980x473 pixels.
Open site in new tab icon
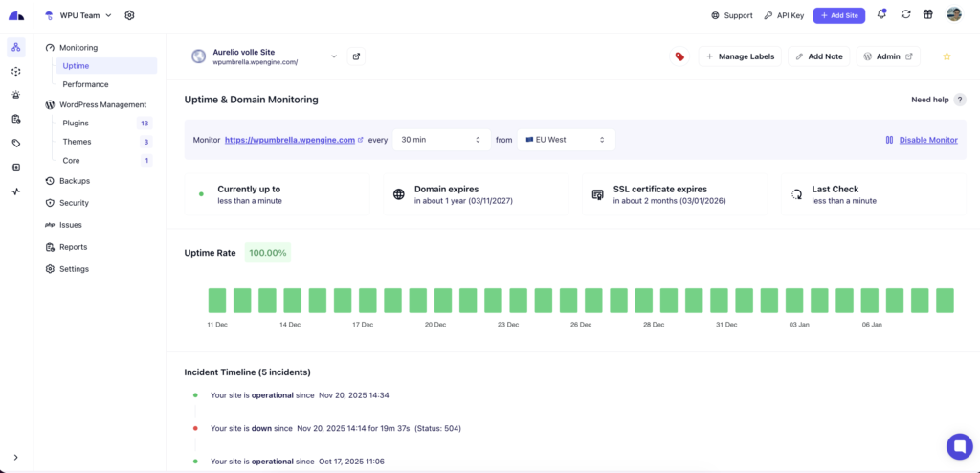(x=356, y=56)
